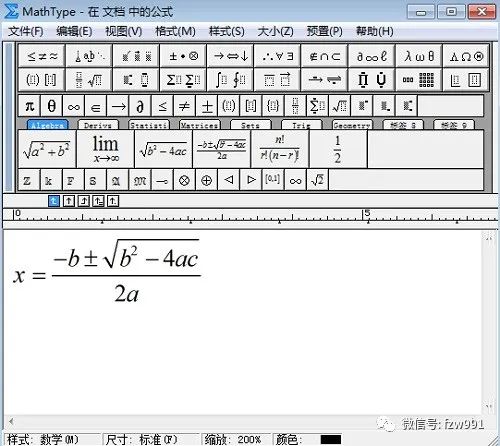The width and height of the screenshot is (500, 446).
Task: Insert curly braces template from small bar
Action: pyautogui.click(x=273, y=106)
